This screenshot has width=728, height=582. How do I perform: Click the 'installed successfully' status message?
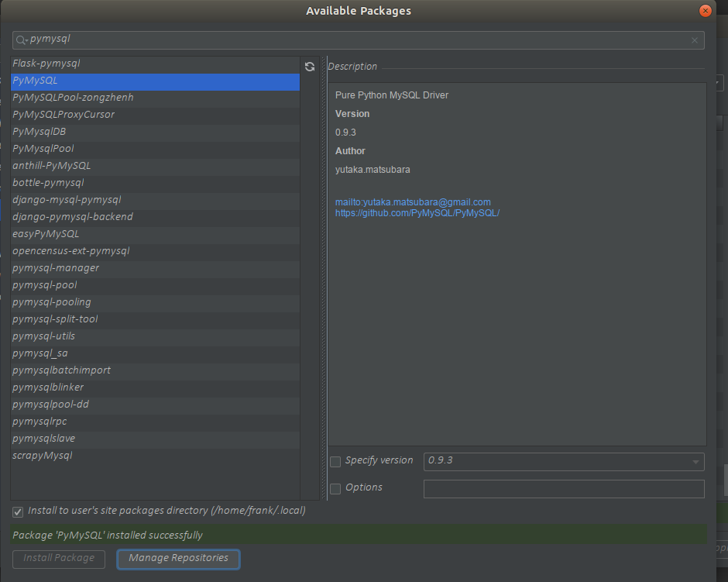point(108,535)
